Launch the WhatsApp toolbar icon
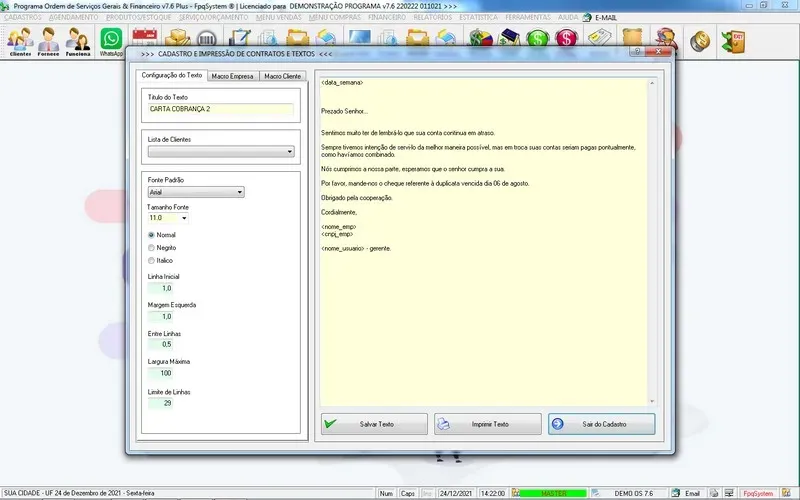 click(111, 42)
